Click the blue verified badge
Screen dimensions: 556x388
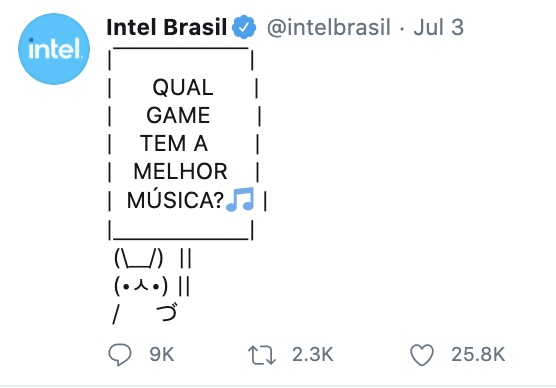pos(244,27)
